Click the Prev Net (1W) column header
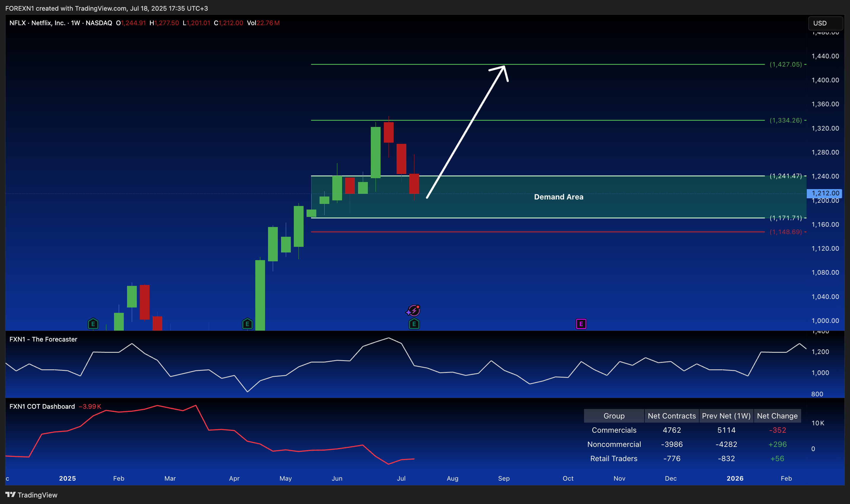Screen dimensions: 850x504 point(726,416)
